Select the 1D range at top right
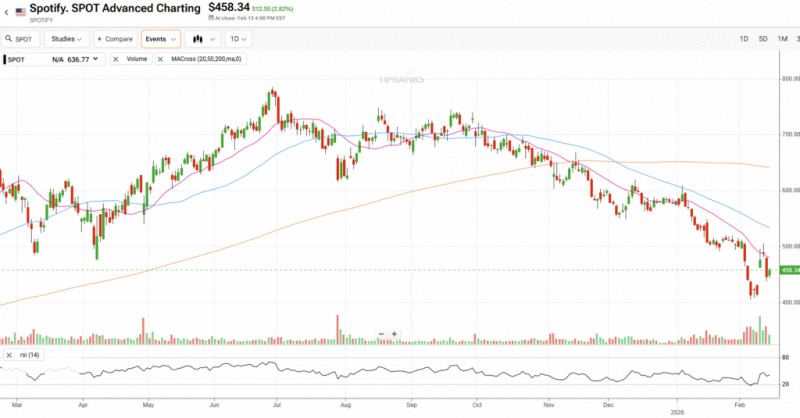The image size is (800, 418). 743,39
